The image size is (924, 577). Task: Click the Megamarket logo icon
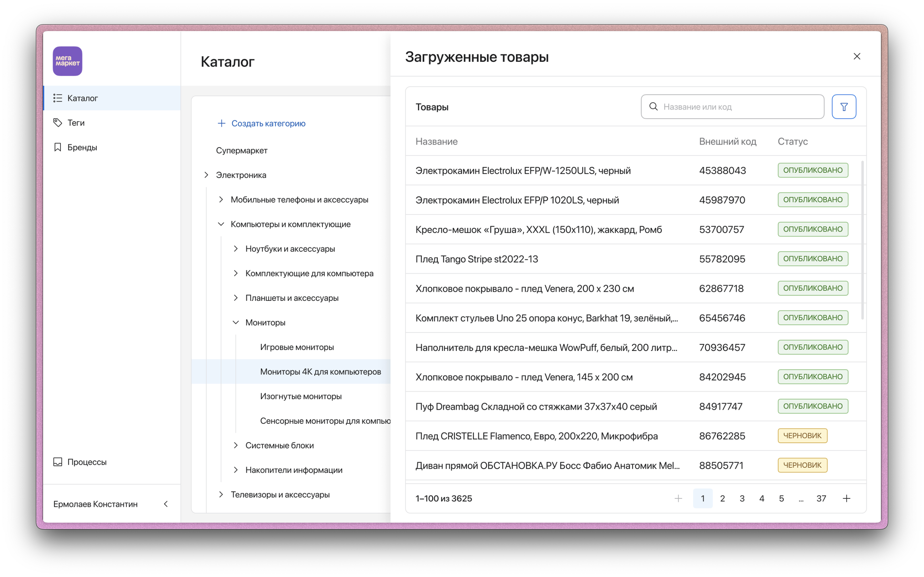(x=68, y=61)
